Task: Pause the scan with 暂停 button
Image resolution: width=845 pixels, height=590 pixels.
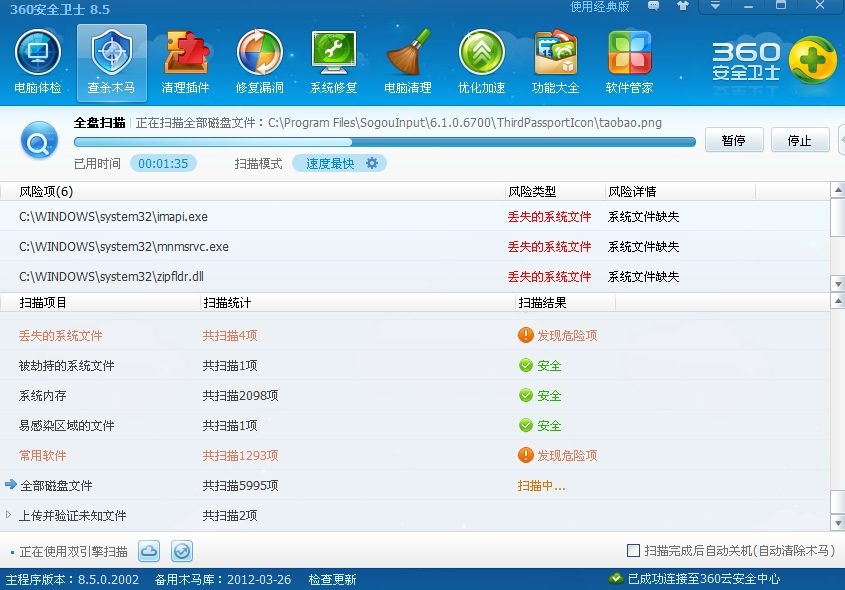Action: pos(734,140)
